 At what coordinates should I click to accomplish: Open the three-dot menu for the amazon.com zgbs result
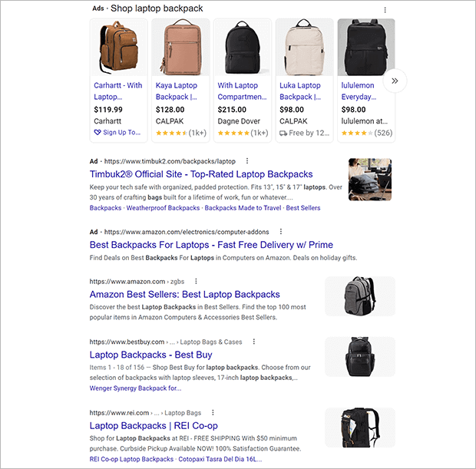coord(196,282)
